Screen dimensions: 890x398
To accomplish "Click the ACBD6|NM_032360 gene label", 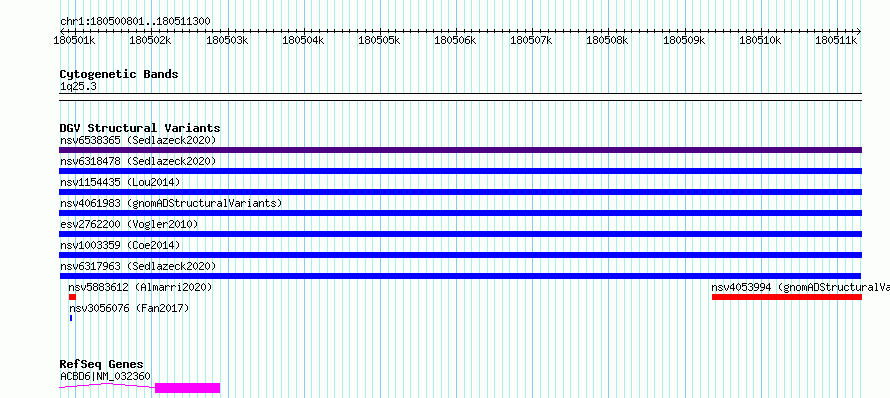I will pos(105,376).
